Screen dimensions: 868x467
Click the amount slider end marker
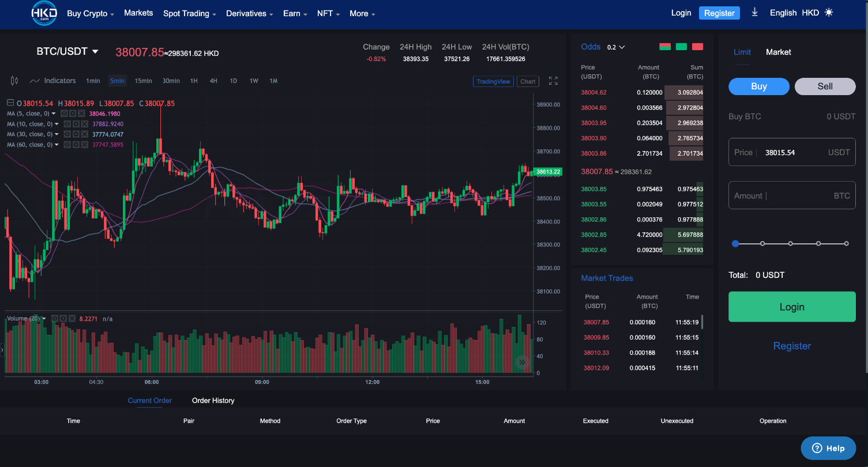tap(846, 244)
